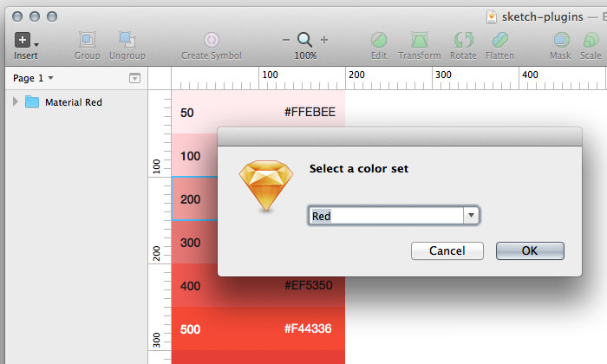Click the magnifier zoom icon
This screenshot has width=607, height=364.
[x=304, y=40]
